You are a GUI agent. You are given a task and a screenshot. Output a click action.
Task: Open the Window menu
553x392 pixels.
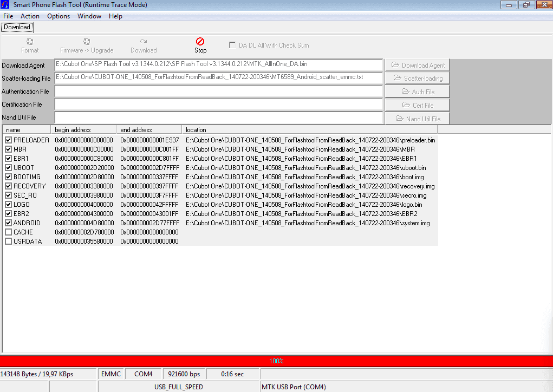[89, 16]
